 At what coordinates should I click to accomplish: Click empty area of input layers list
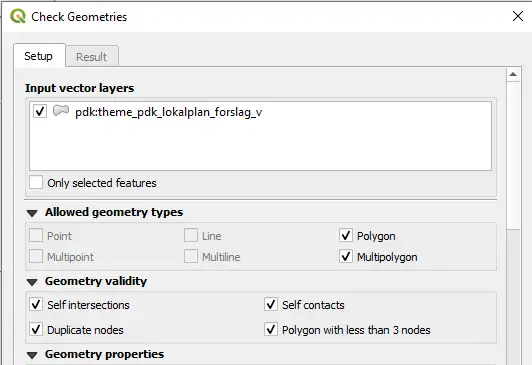click(260, 146)
